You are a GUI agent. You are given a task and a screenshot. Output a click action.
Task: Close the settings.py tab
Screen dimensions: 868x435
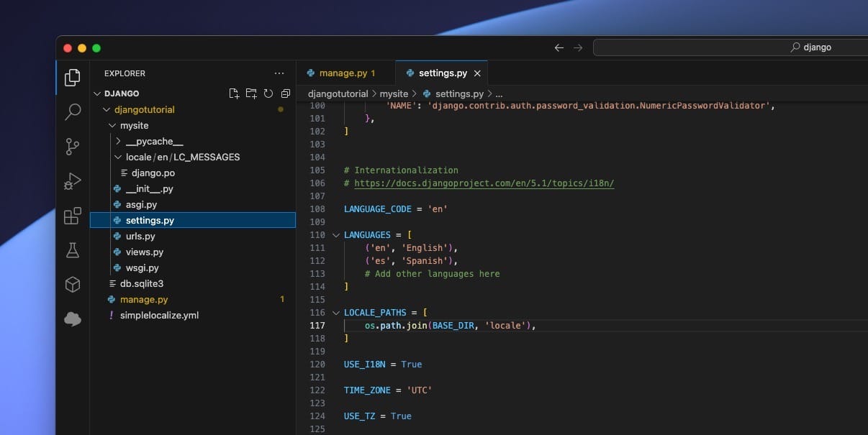(477, 73)
